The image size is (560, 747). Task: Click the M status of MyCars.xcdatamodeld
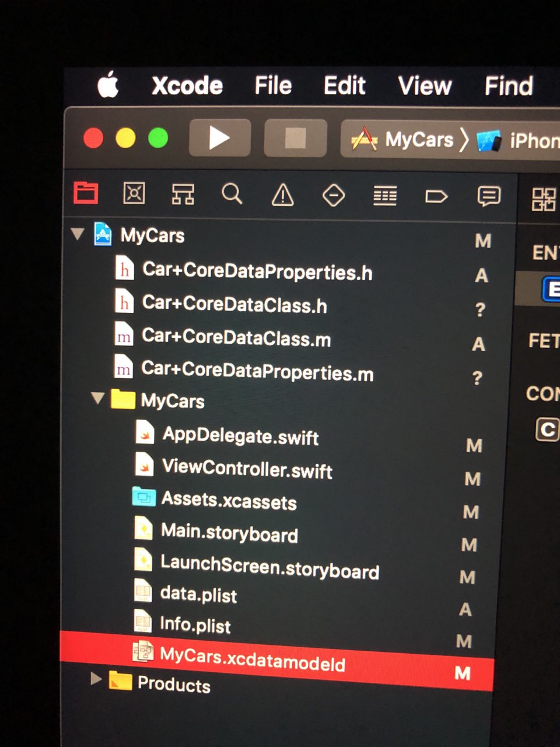463,673
